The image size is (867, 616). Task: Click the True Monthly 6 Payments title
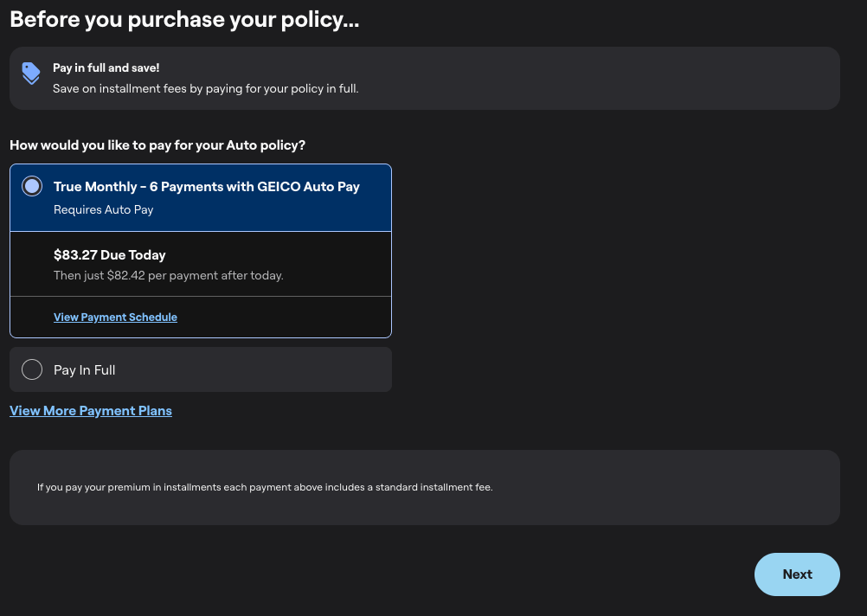(206, 187)
